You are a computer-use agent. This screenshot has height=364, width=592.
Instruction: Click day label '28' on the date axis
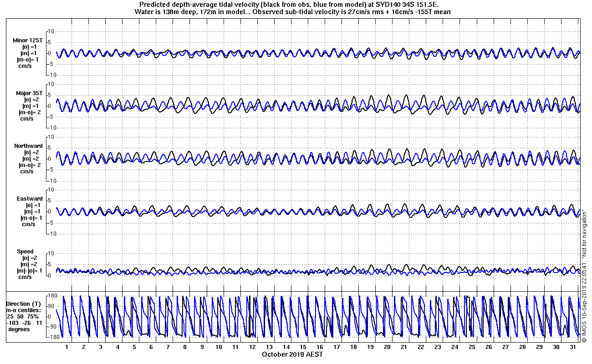(522, 347)
